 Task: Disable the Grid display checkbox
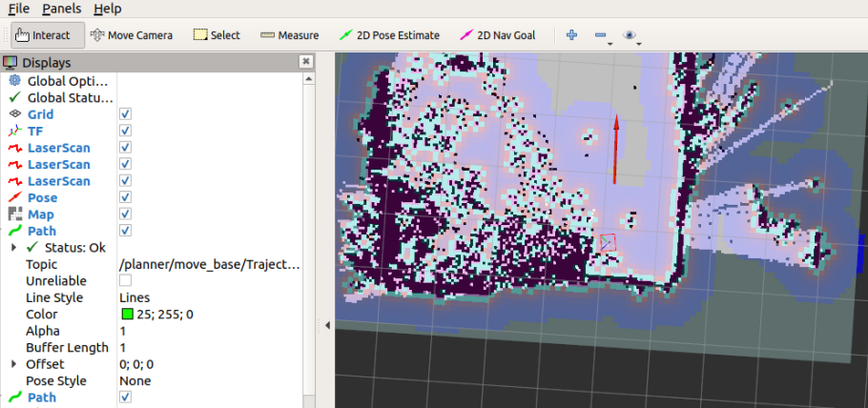click(x=125, y=114)
